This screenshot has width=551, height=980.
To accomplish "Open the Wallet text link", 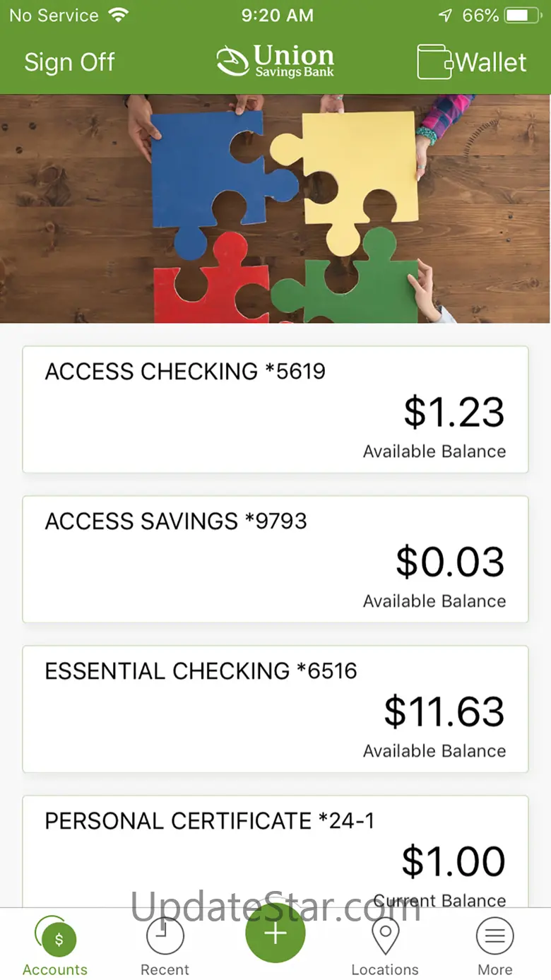I will (x=492, y=62).
